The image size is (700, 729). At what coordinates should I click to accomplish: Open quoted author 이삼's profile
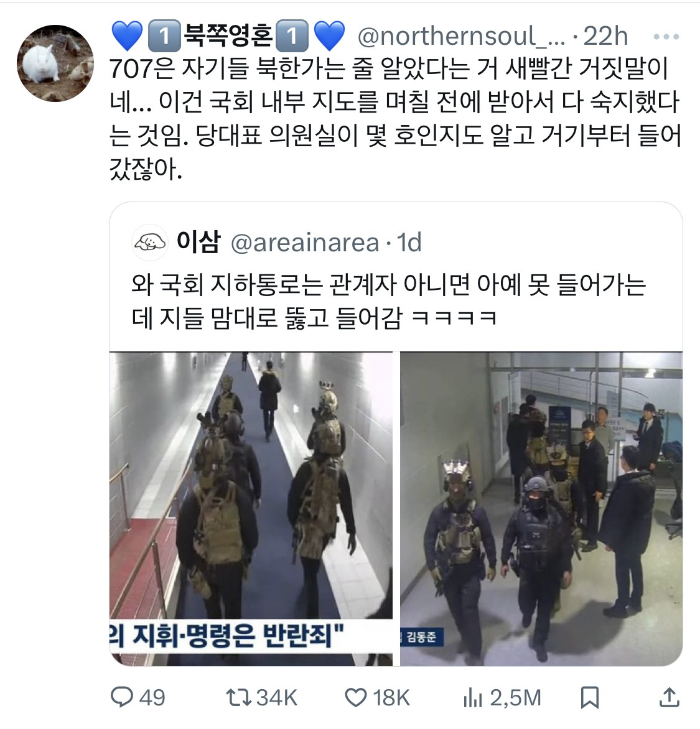click(x=198, y=242)
